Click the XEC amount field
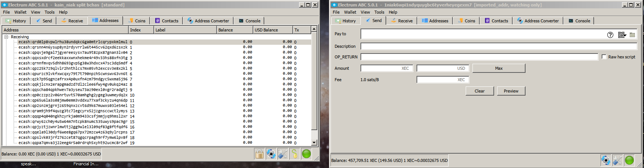Screen dimensions: 644x168 [x=387, y=68]
